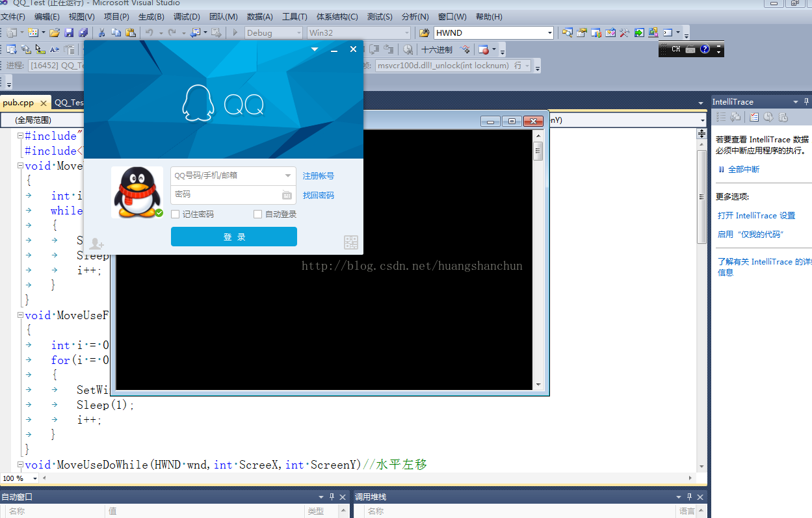Open the 调用堆栈 panel options dropdown
The image size is (812, 518).
coord(679,497)
